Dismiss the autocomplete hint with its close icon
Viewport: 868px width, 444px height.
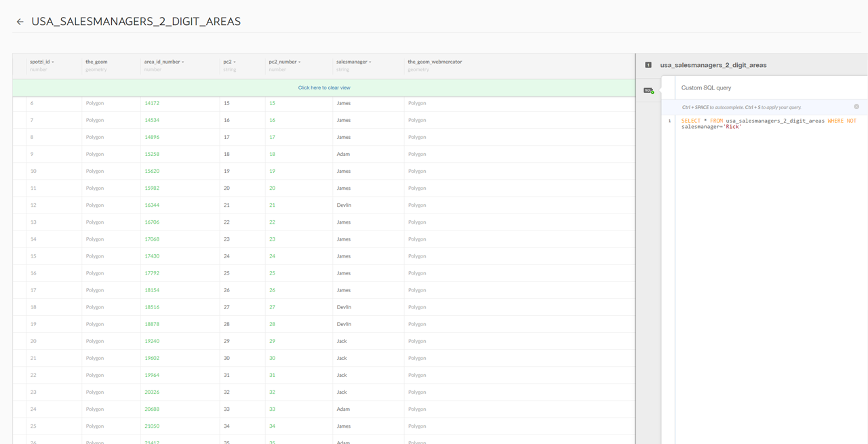point(856,107)
